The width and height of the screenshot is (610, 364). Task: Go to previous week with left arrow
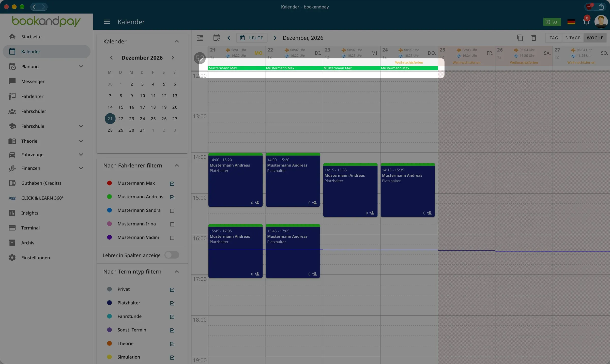tap(229, 38)
